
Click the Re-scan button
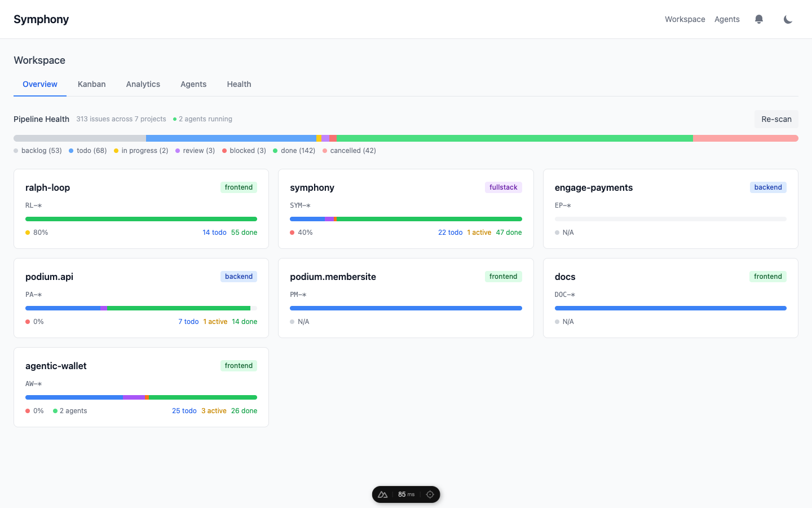[776, 119]
